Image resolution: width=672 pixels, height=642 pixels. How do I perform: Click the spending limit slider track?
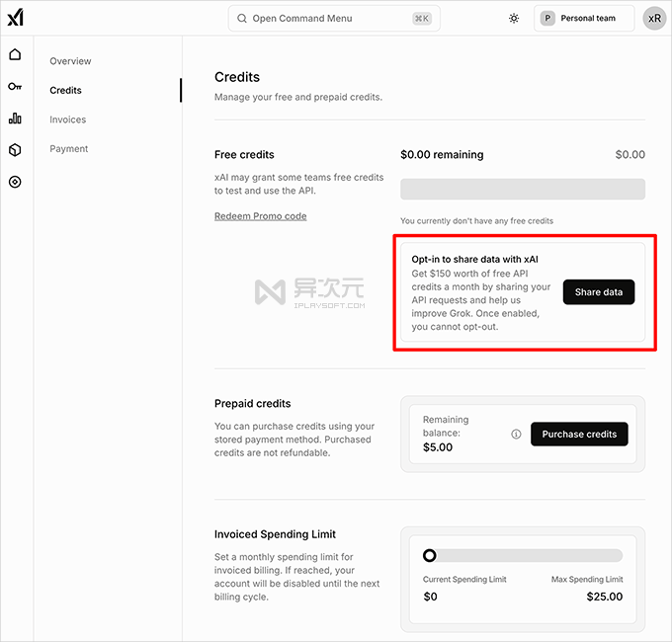pyautogui.click(x=523, y=555)
